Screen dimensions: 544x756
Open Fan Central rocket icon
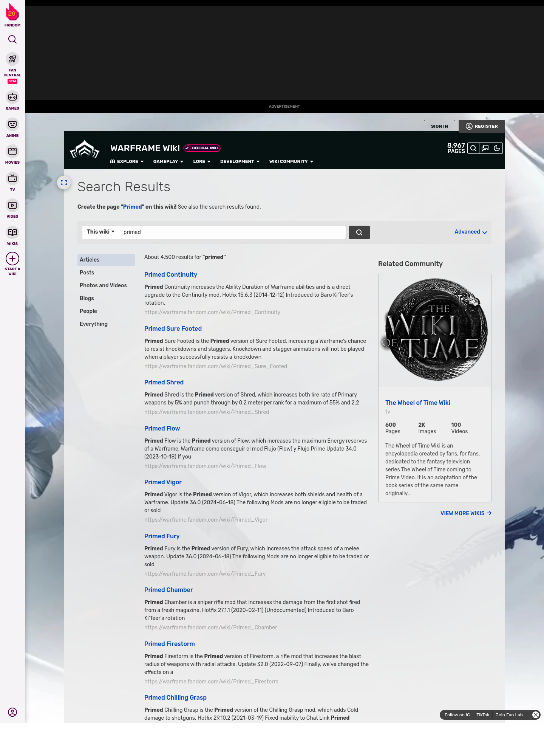[x=12, y=59]
